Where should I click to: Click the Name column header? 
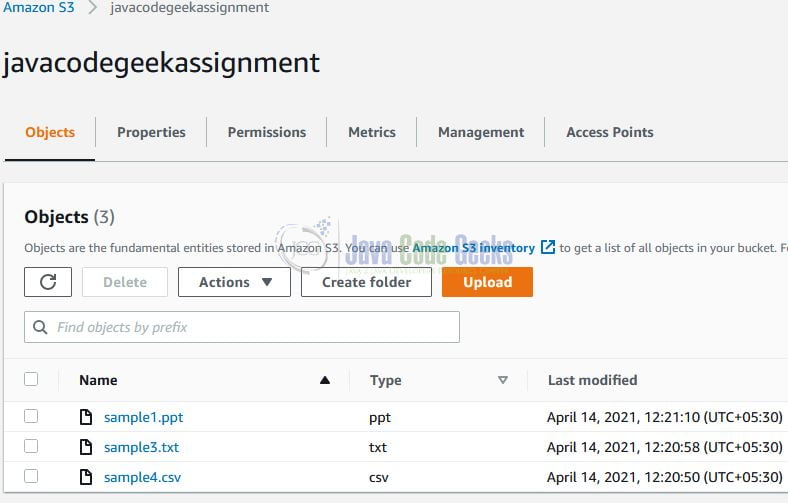[x=98, y=380]
